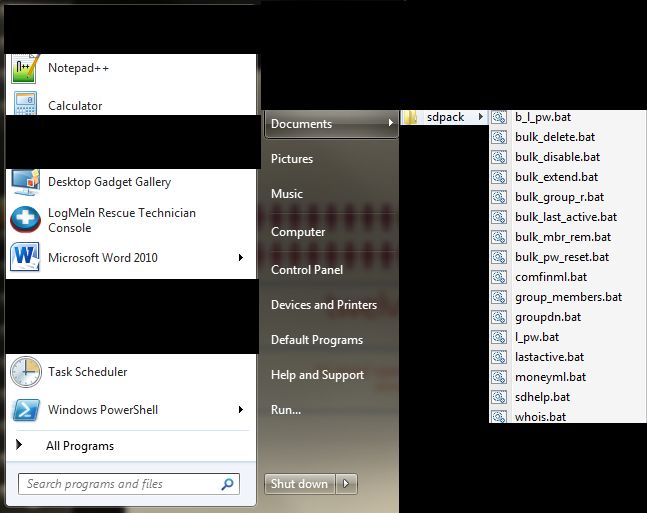The height and width of the screenshot is (513, 647).
Task: Run the bulk_delete.bat file name
Action: [x=555, y=137]
